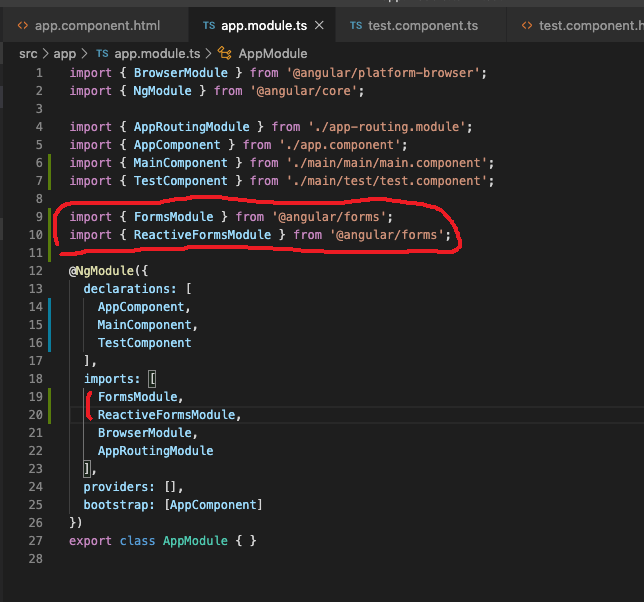Click 'AppRoutingModule' in the line 4 import

coord(191,126)
